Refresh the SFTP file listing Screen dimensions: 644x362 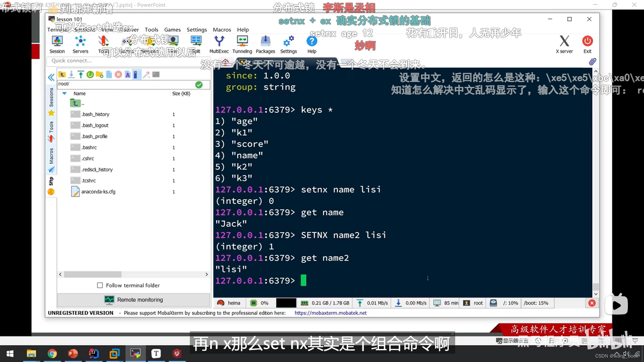[90, 74]
